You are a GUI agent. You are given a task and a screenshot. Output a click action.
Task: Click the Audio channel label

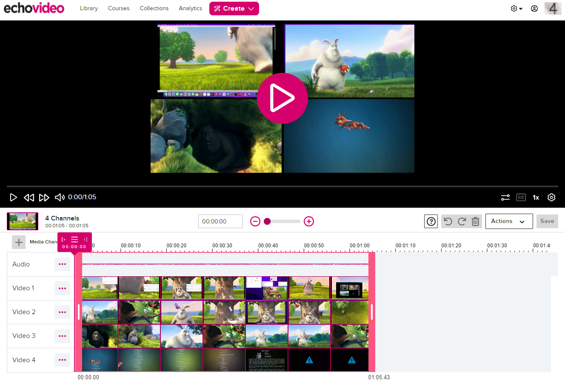tap(21, 264)
